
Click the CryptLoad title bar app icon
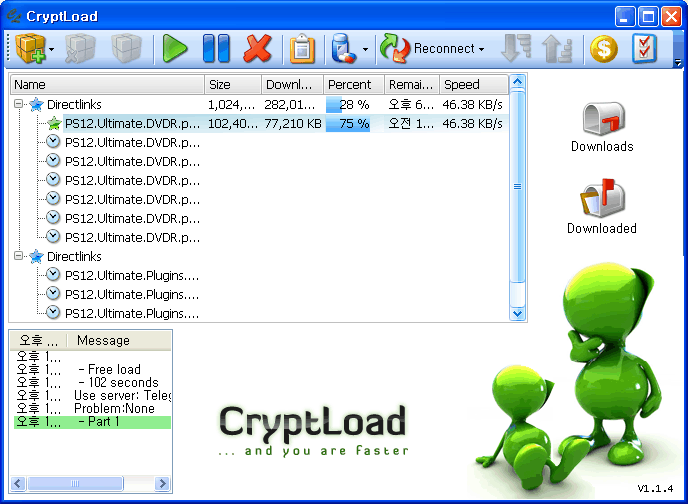pos(14,16)
